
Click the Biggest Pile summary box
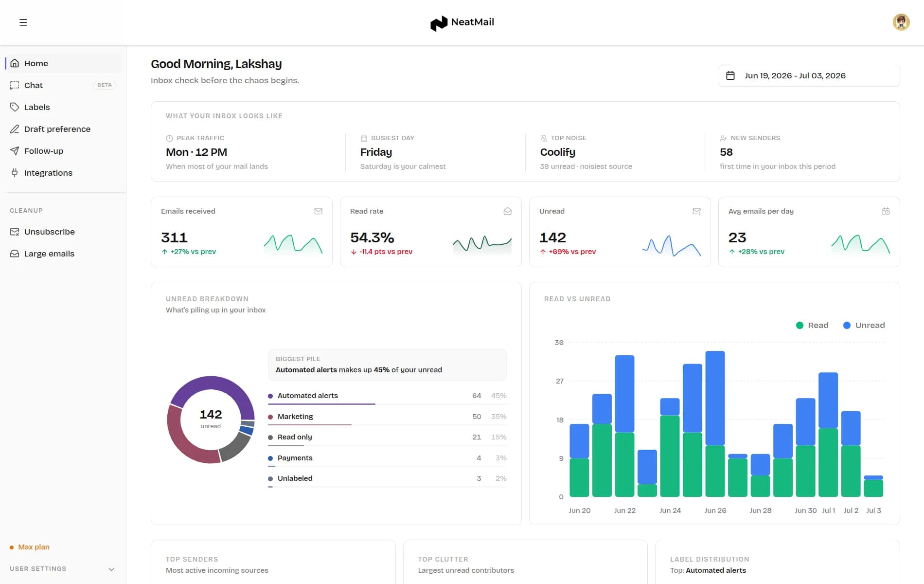pos(387,365)
